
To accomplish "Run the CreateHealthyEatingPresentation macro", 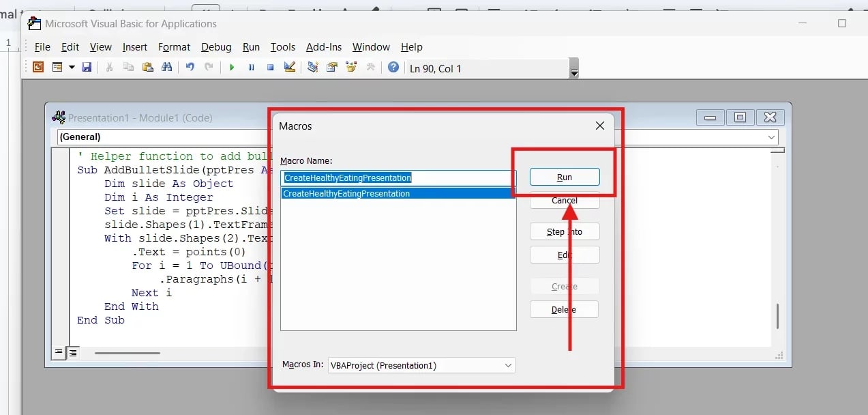I will point(564,176).
